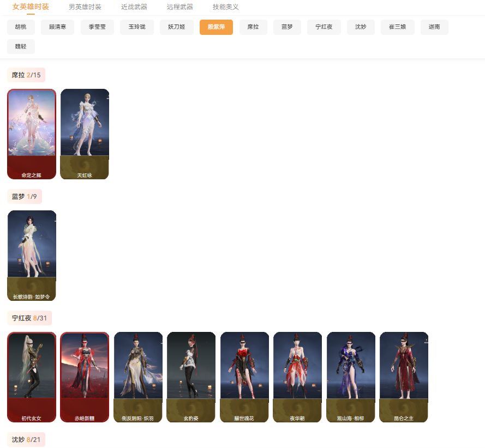Filter skins by 崔三娘
The width and height of the screenshot is (485, 448).
[397, 27]
